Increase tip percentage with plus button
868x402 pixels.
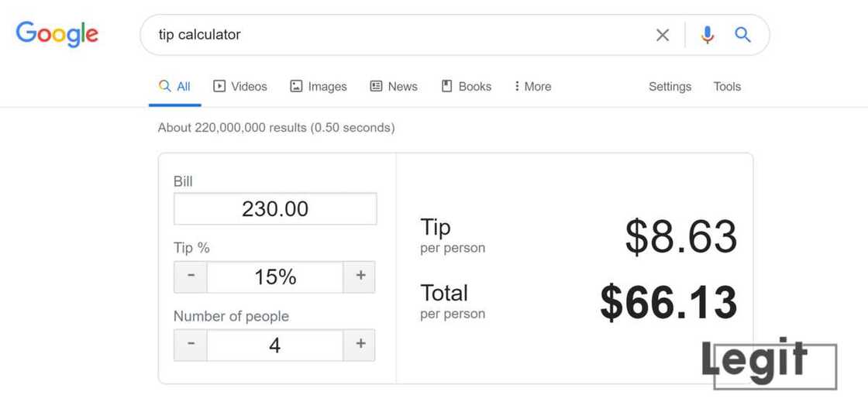point(360,277)
